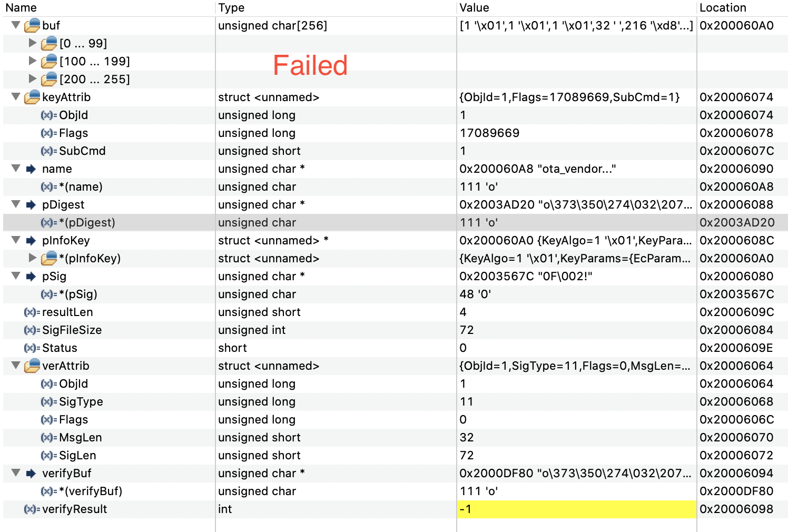This screenshot has height=532, width=788.
Task: Click the resultLen variable icon
Action: click(x=32, y=312)
